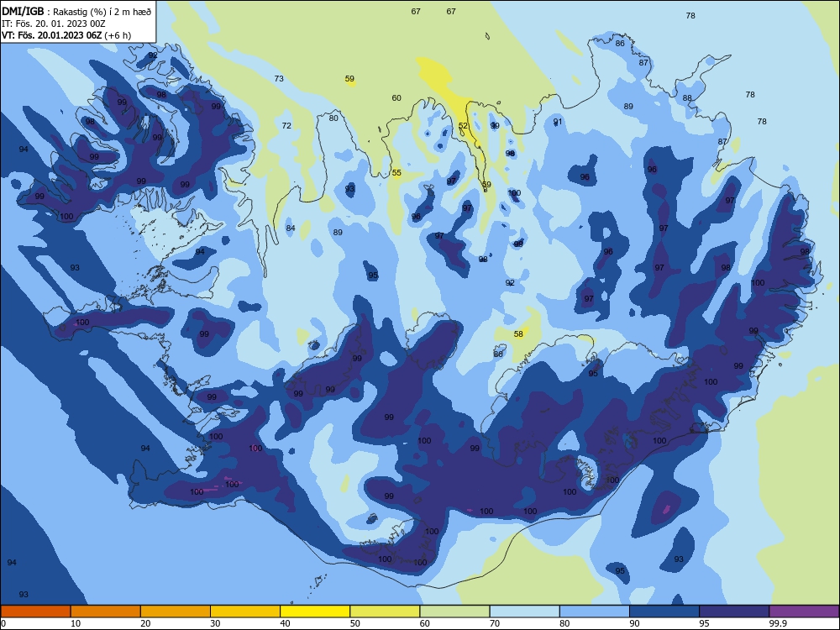Click the legend scale label '40'

click(x=286, y=623)
